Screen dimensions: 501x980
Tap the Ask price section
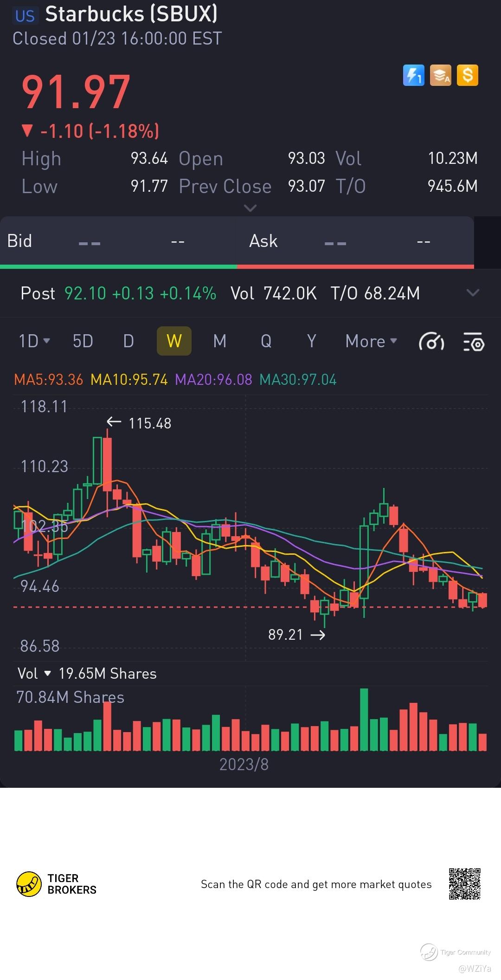[355, 241]
